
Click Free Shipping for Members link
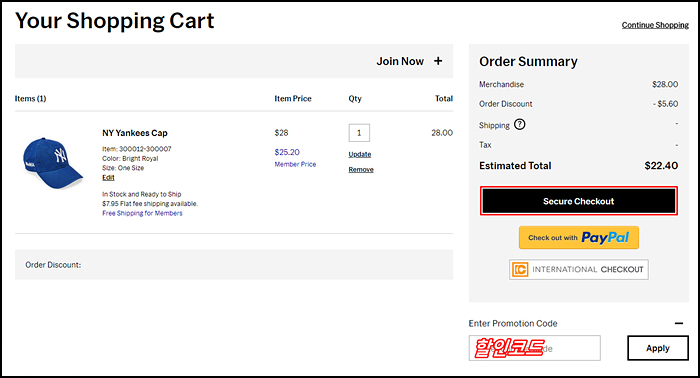[x=142, y=213]
